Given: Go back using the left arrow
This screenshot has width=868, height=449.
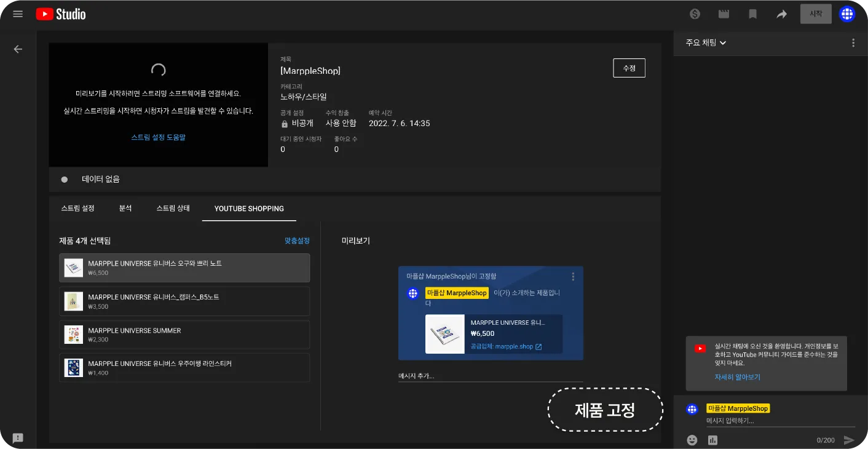Looking at the screenshot, I should coord(18,49).
